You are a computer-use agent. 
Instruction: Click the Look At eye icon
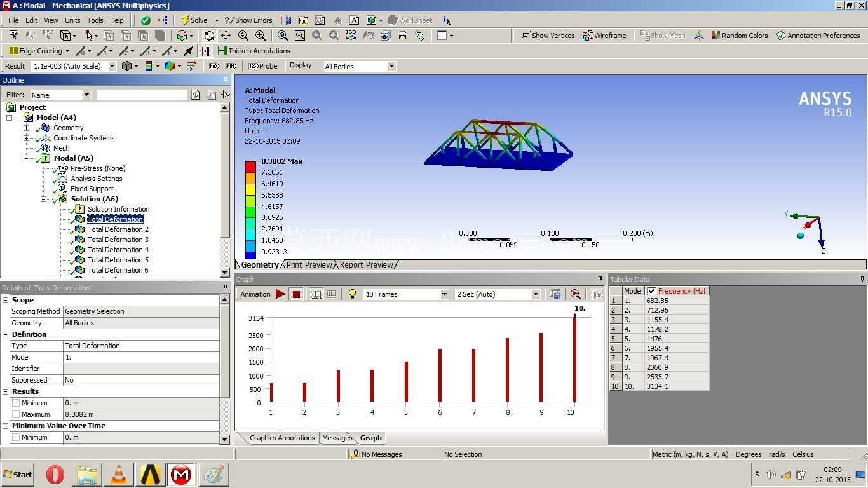(x=385, y=36)
